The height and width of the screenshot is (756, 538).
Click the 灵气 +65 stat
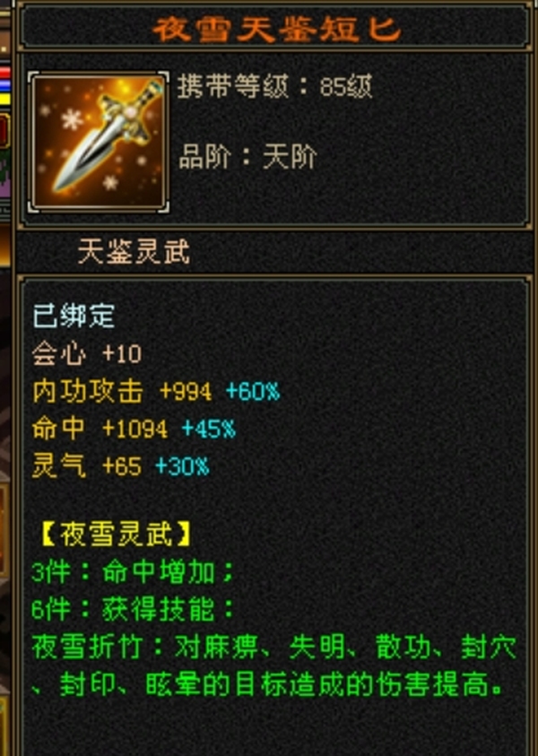pyautogui.click(x=87, y=466)
